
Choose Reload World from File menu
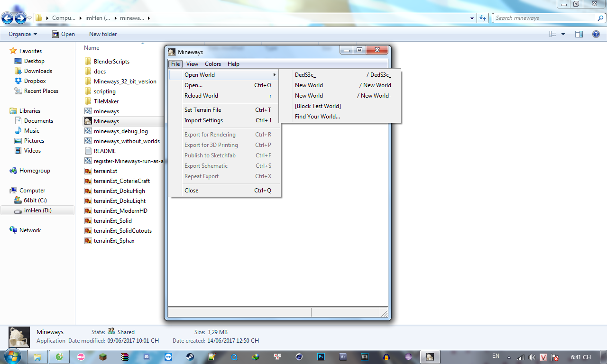[x=225, y=96]
